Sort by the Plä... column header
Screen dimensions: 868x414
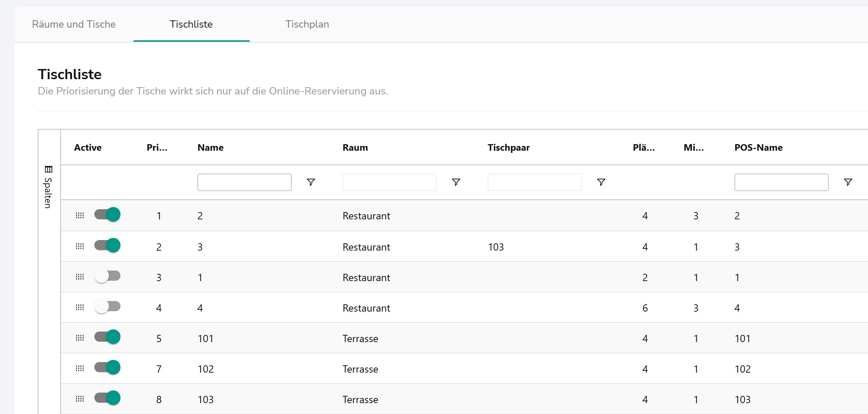pyautogui.click(x=644, y=147)
